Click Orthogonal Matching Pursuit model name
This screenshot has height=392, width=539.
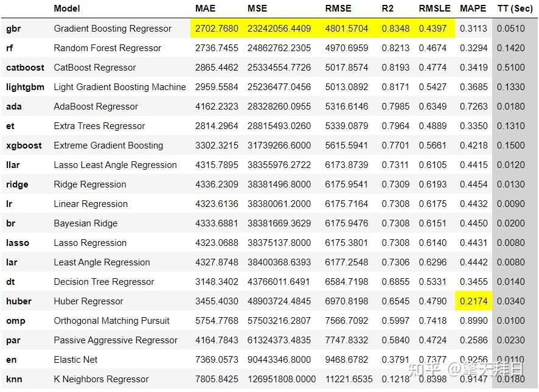tap(112, 321)
